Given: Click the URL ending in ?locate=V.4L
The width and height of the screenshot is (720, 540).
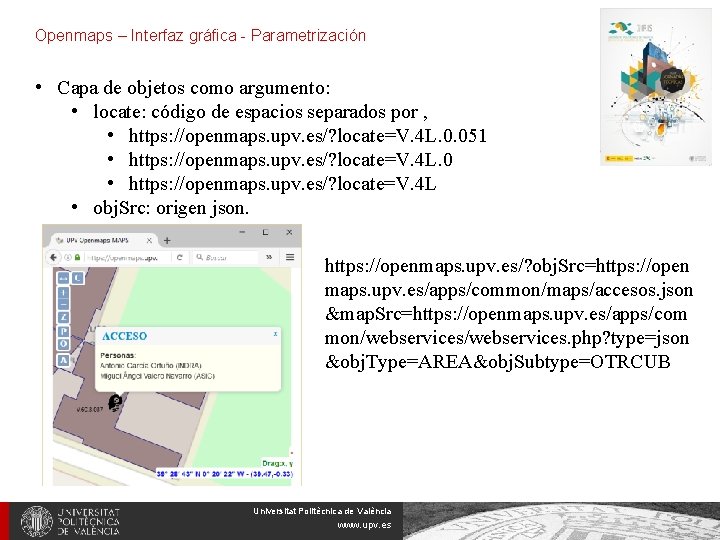Looking at the screenshot, I should coord(282,184).
